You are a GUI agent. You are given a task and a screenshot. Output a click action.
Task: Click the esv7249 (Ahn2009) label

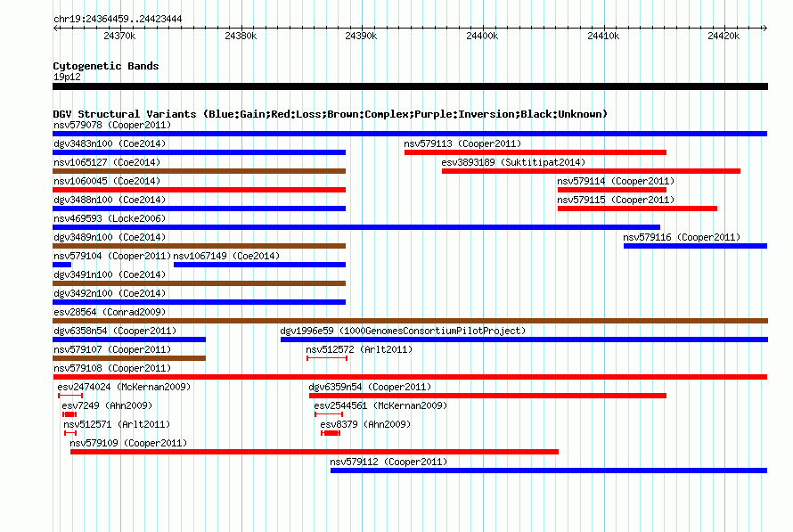click(x=107, y=405)
